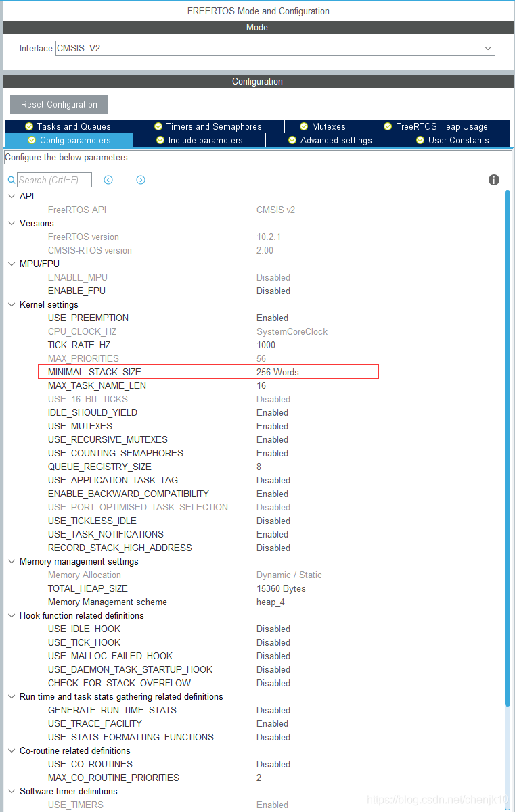Screen dimensions: 515x812
Task: Select MAX_TASK_NAME_LEN value 16
Action: 261,385
